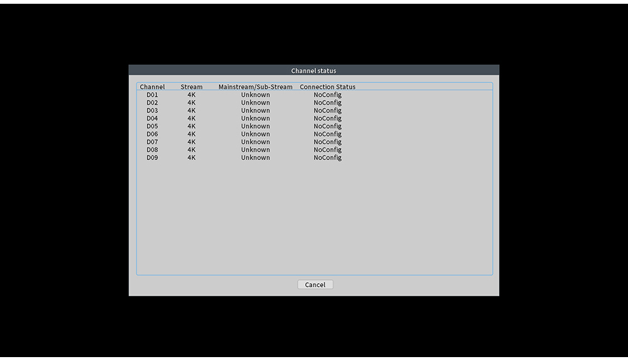The height and width of the screenshot is (364, 628).
Task: Click the NoConfig status of channel D07
Action: [x=327, y=142]
